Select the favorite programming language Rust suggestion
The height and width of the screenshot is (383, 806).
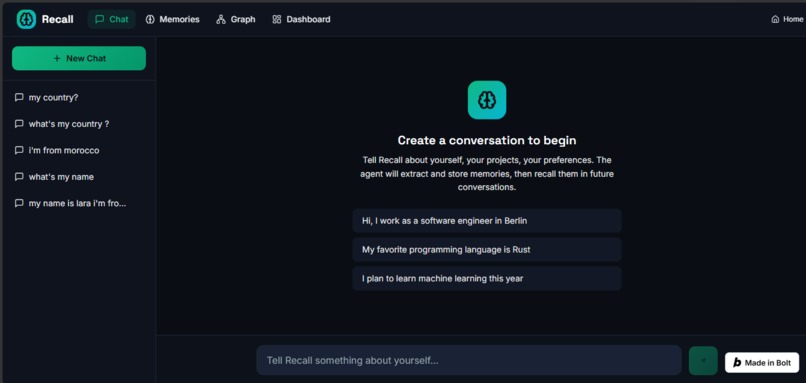coord(487,249)
